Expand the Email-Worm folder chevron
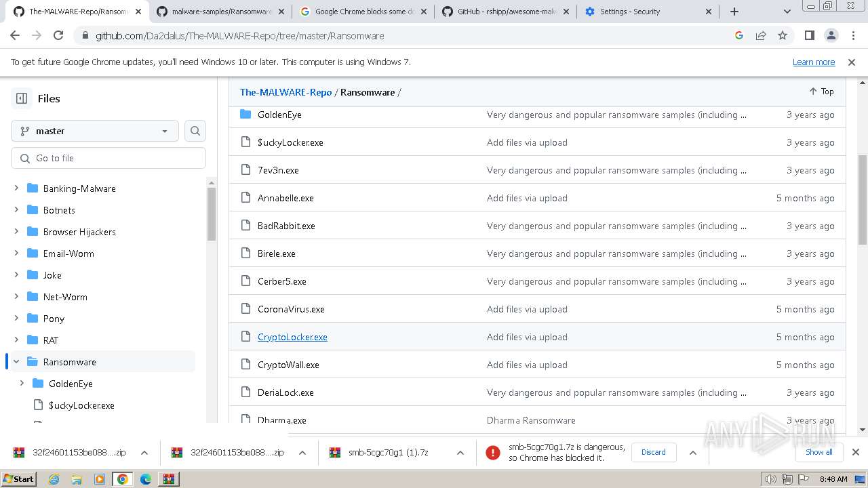Image resolution: width=868 pixels, height=488 pixels. [16, 253]
